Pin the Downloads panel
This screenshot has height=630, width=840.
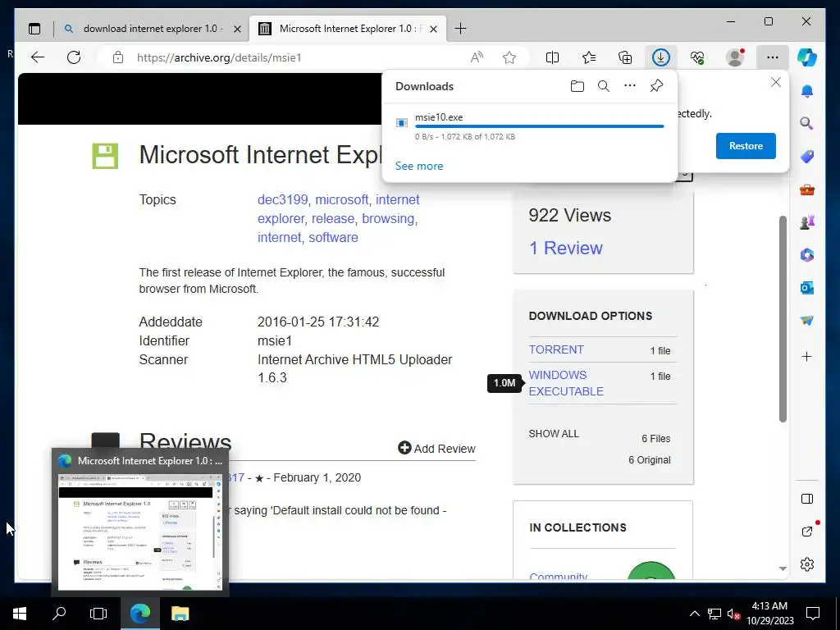click(x=656, y=86)
